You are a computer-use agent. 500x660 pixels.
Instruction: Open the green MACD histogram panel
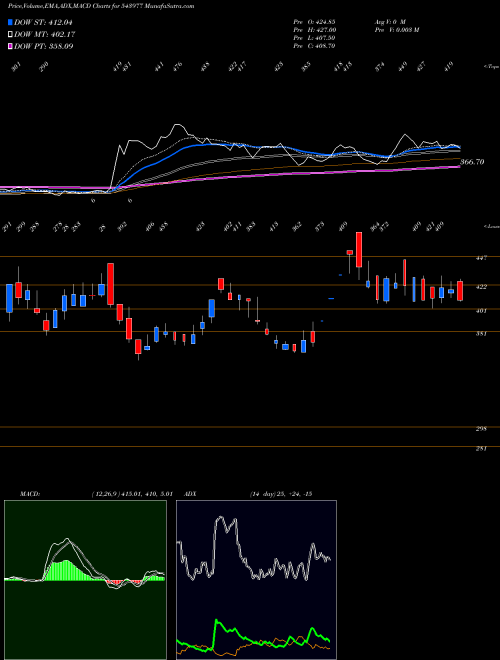point(85,580)
